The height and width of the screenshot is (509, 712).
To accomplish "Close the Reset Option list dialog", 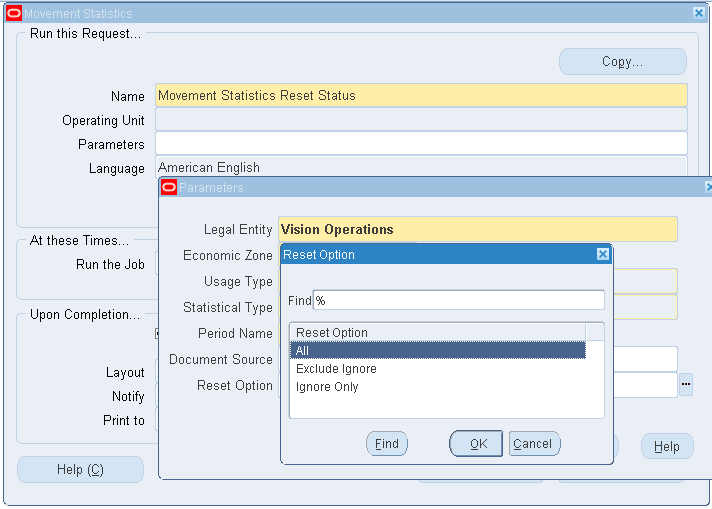I will point(602,254).
